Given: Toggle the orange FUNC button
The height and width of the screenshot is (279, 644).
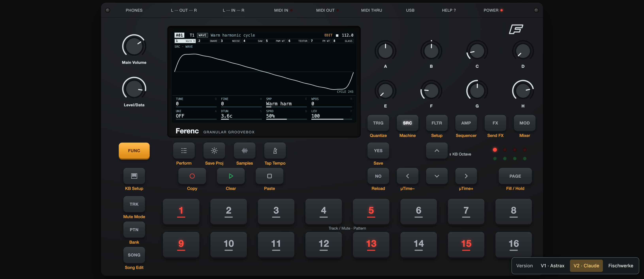Looking at the screenshot, I should pyautogui.click(x=134, y=151).
